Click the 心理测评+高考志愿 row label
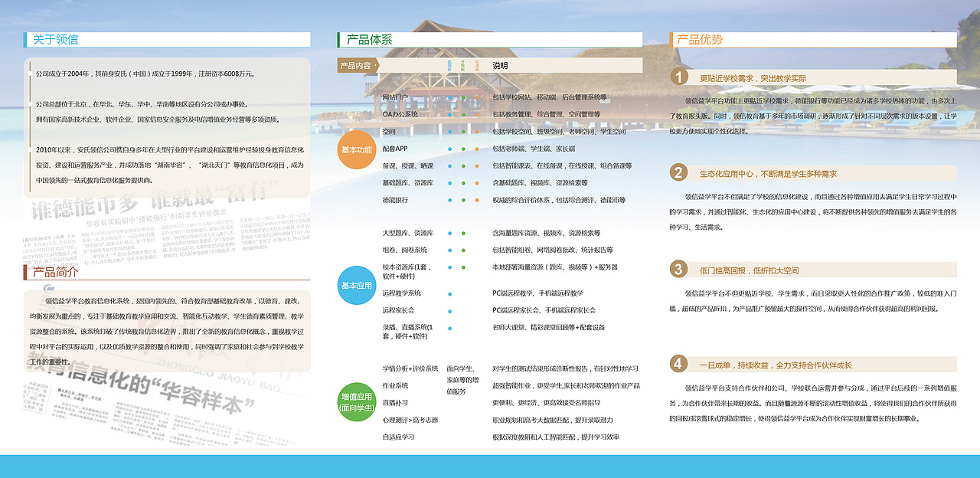The width and height of the screenshot is (980, 478). (410, 420)
